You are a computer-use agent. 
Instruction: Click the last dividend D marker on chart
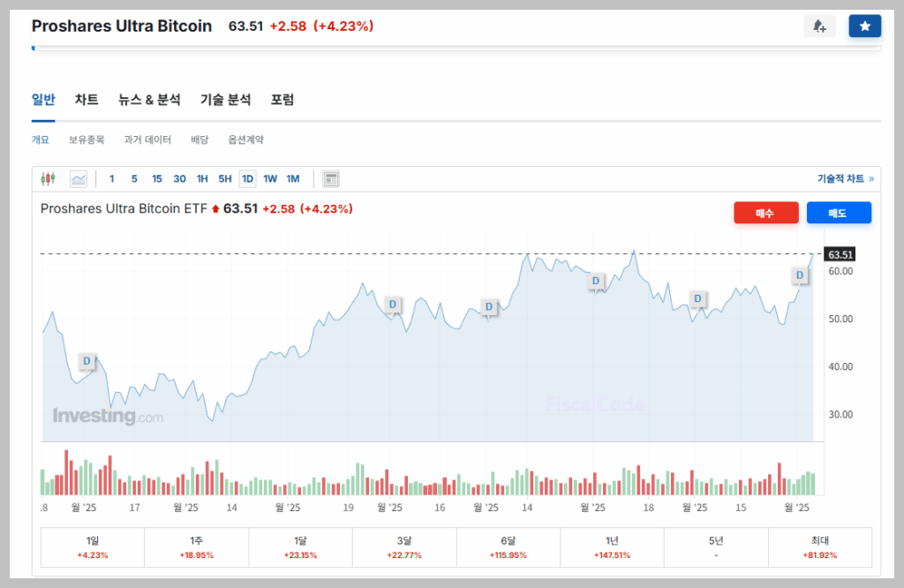(800, 275)
